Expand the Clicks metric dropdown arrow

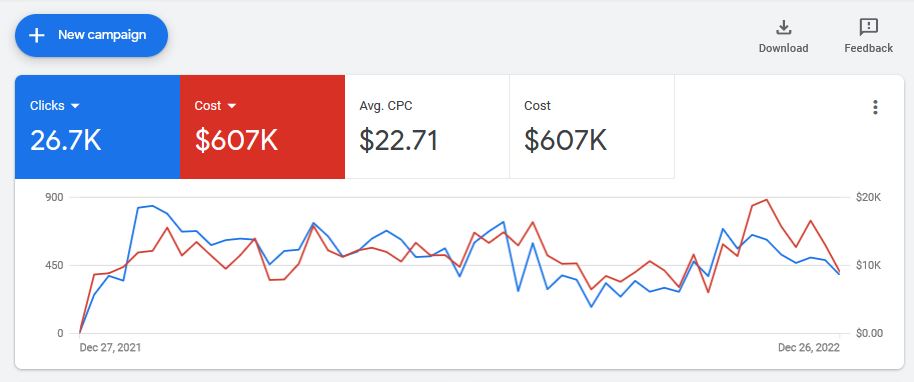point(75,106)
